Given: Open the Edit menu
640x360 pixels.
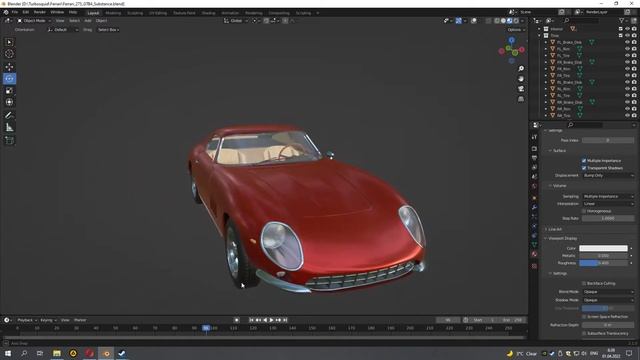Looking at the screenshot, I should pos(26,12).
